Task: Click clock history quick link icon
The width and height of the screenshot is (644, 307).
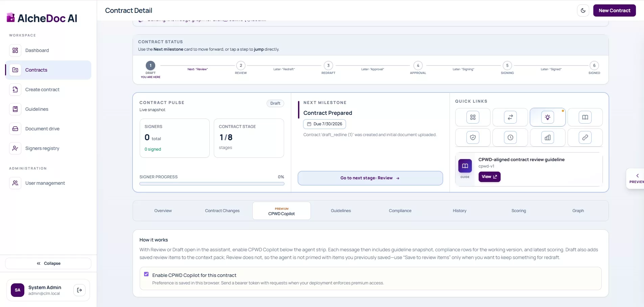Action: (510, 137)
